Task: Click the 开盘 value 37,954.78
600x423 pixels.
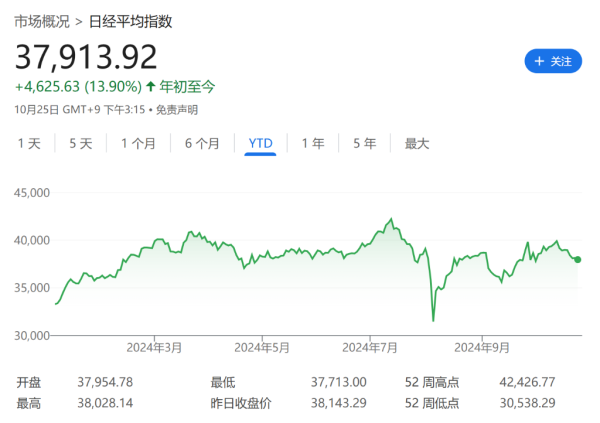Action: (x=105, y=382)
